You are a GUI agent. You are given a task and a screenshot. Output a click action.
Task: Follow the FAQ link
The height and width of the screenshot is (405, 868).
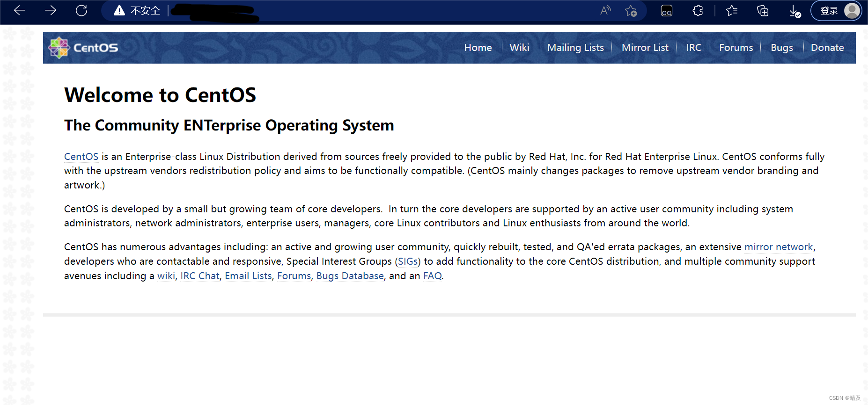pyautogui.click(x=433, y=276)
